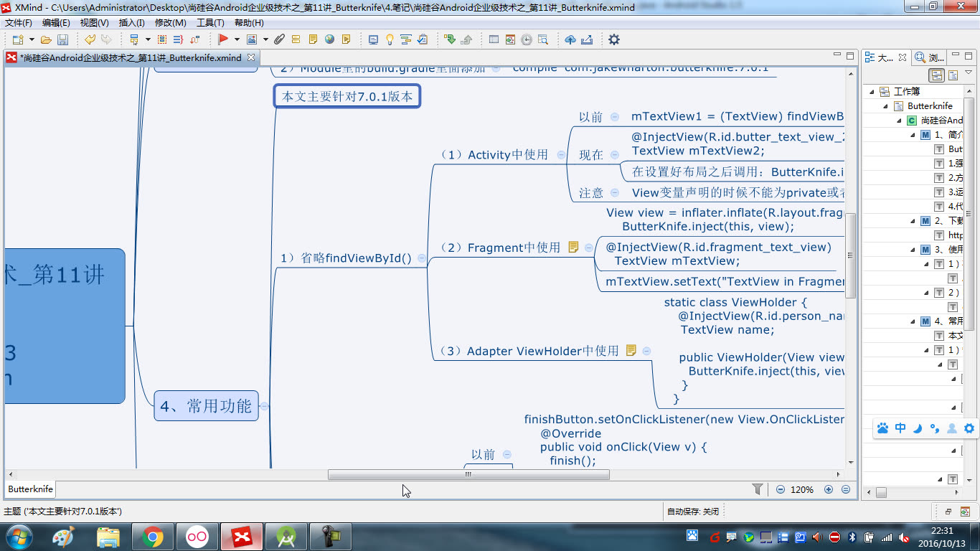
Task: Click the insert image toolbar icon
Action: click(252, 39)
